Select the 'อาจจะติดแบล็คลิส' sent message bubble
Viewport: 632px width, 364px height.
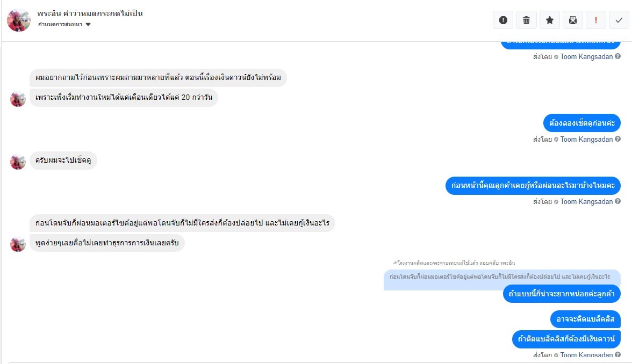[x=585, y=319]
